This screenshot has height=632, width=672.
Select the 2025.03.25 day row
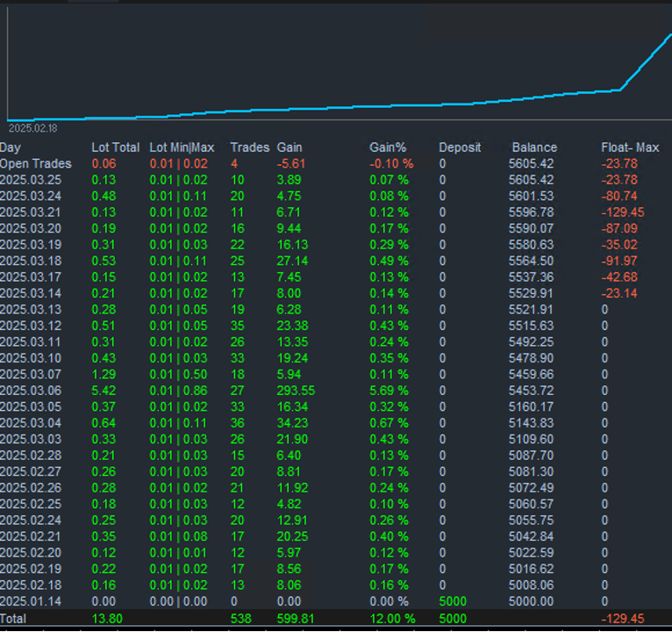click(x=31, y=179)
